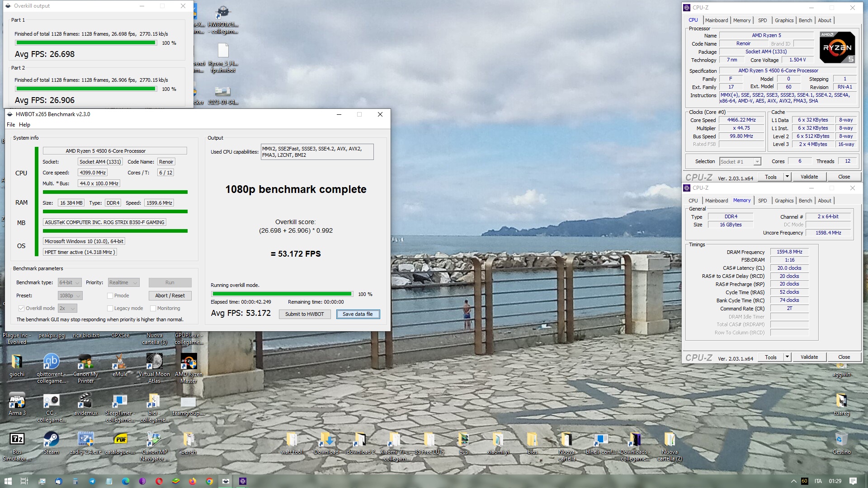Open the qbittorrent desktop shortcut
Screen dimensions: 868x488
click(51, 368)
